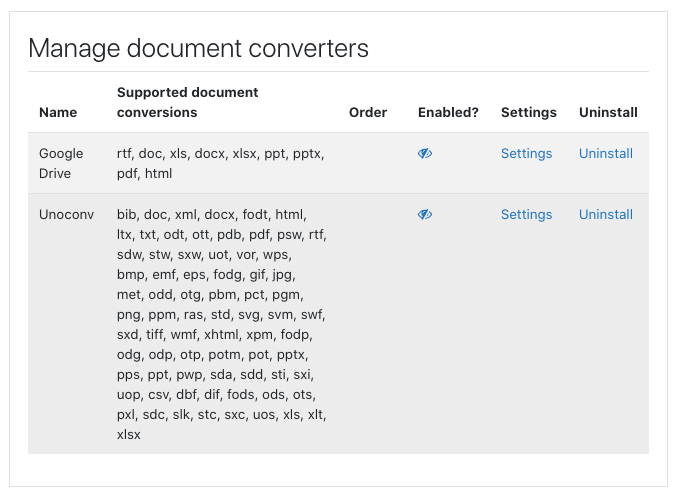681x500 pixels.
Task: Click the 'pdf, html' text in Google Drive row
Action: (145, 173)
